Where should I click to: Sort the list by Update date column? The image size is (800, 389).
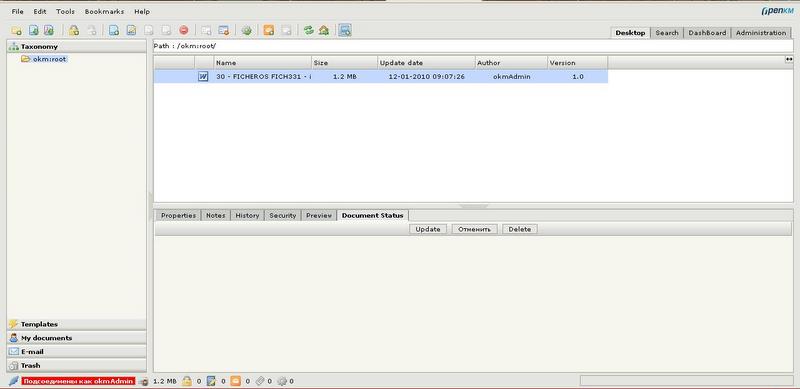point(427,63)
